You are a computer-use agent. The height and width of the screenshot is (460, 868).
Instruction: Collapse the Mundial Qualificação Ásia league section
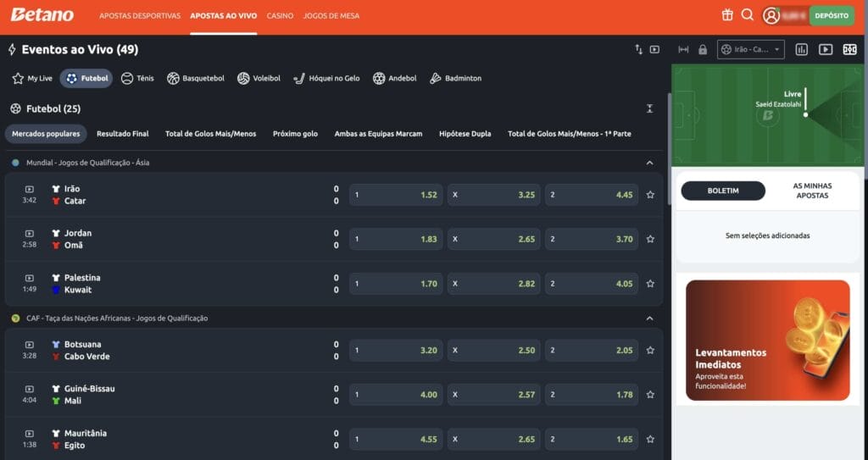coord(649,163)
